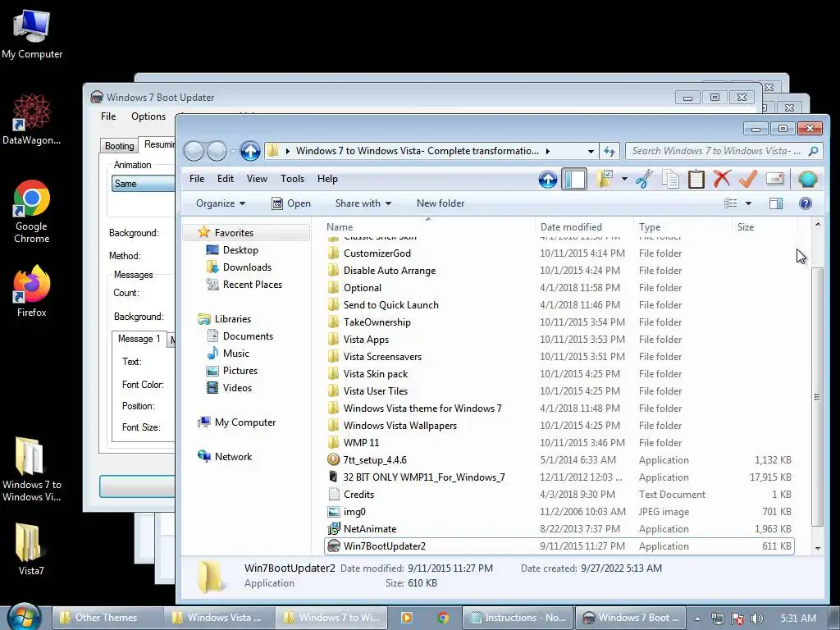This screenshot has height=630, width=840.
Task: Toggle the navigation pane icon in toolbar
Action: (574, 179)
